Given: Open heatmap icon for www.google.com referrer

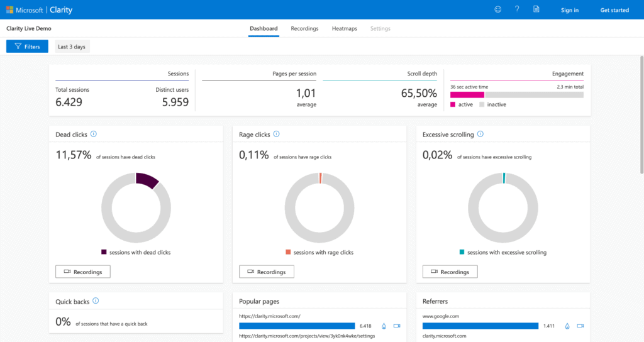Looking at the screenshot, I should (567, 326).
